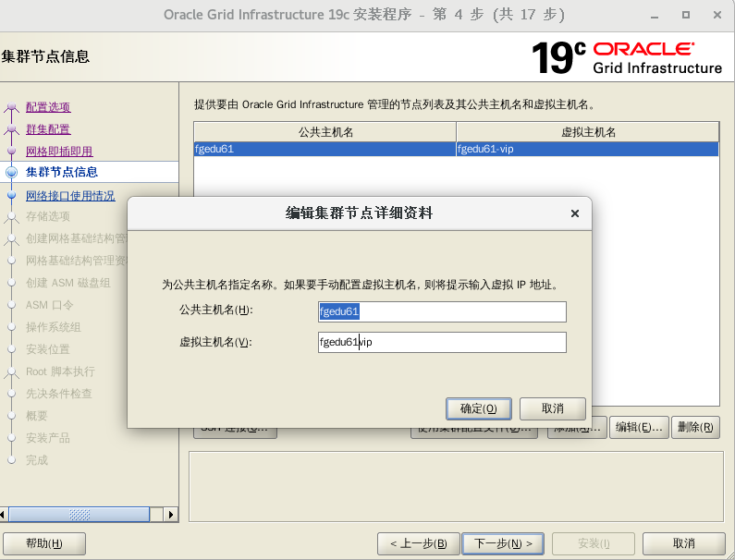This screenshot has height=560, width=735.
Task: Click the sidebar horizontal scrollbar thumb
Action: pyautogui.click(x=80, y=515)
